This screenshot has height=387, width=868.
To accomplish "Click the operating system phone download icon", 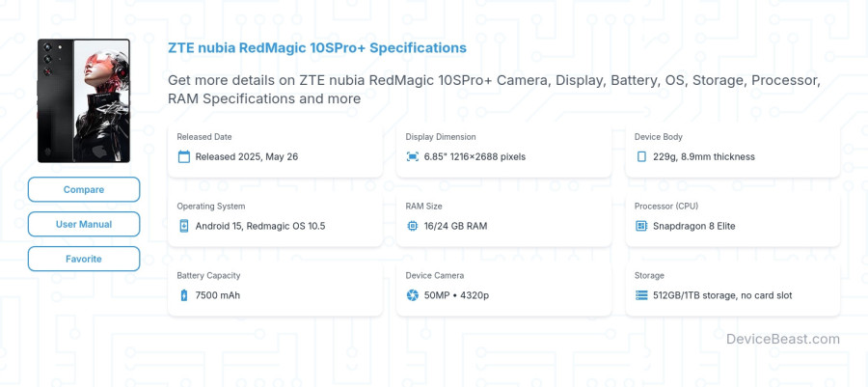I will pos(184,226).
